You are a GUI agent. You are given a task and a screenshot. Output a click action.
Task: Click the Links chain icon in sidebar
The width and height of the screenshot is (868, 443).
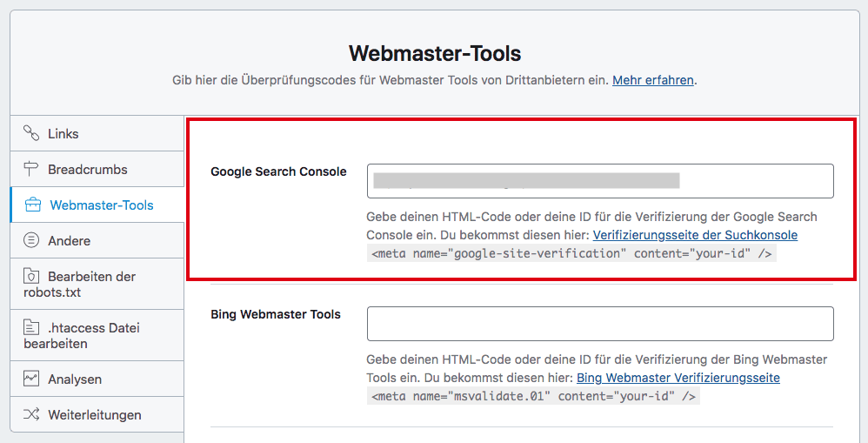(31, 133)
